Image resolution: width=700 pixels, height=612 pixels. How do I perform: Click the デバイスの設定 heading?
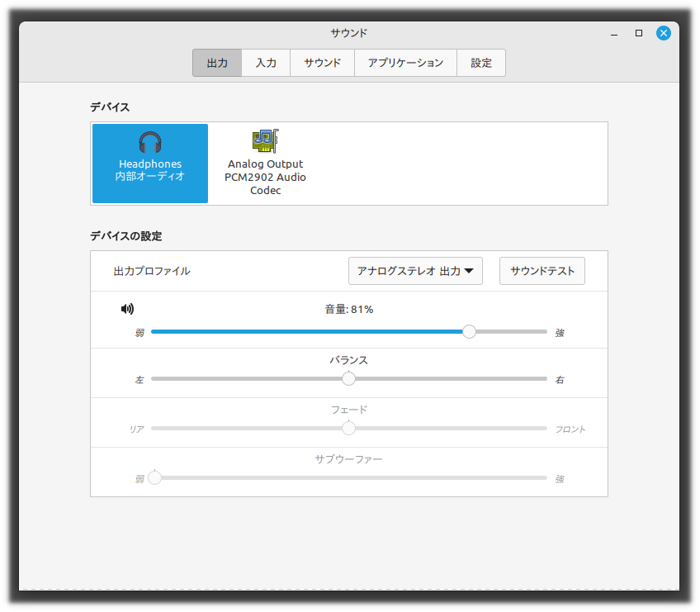click(x=126, y=236)
